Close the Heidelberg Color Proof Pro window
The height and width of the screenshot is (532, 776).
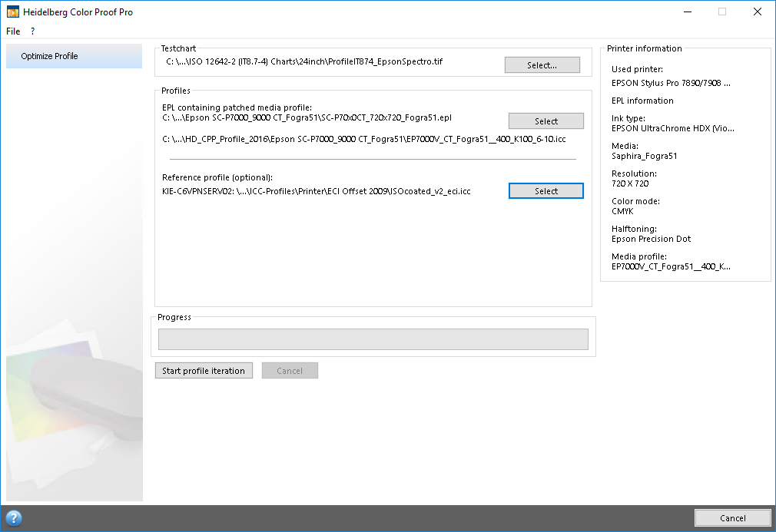pyautogui.click(x=758, y=12)
